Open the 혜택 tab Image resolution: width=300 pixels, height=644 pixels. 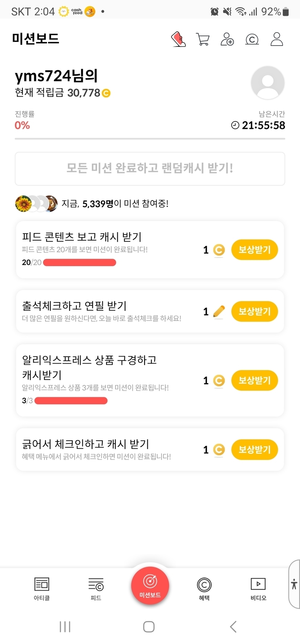(204, 589)
